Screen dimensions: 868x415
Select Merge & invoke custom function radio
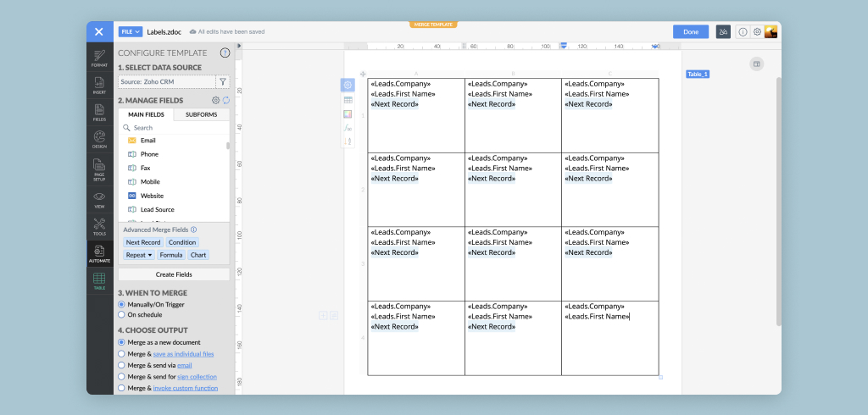pos(121,388)
